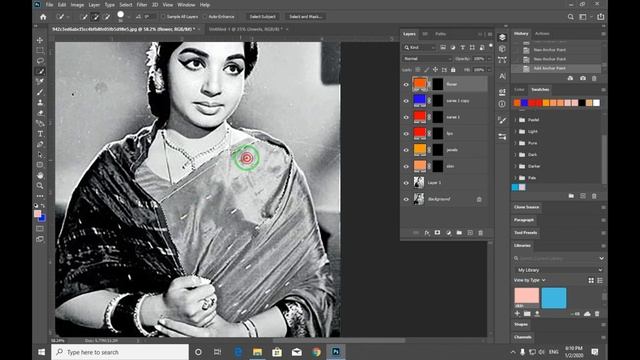Create new adjustment layer icon
This screenshot has height=360, width=640.
click(x=449, y=233)
